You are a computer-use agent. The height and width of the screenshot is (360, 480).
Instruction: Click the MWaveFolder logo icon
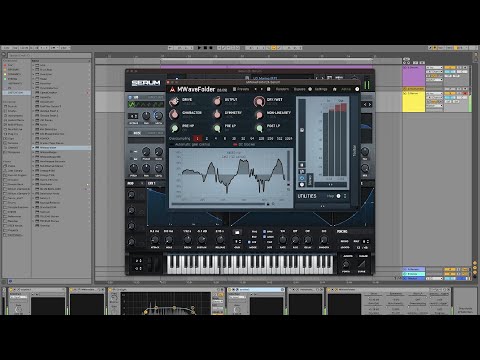[x=172, y=89]
